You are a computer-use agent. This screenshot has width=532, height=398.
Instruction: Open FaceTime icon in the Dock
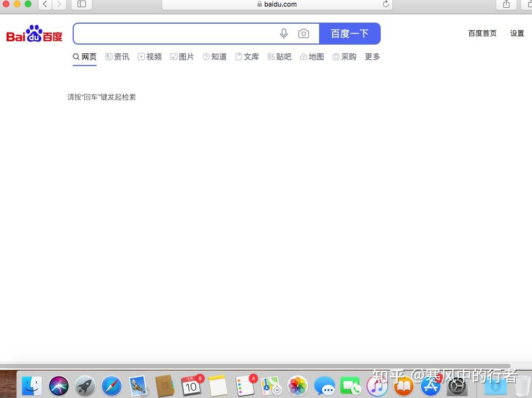(350, 386)
